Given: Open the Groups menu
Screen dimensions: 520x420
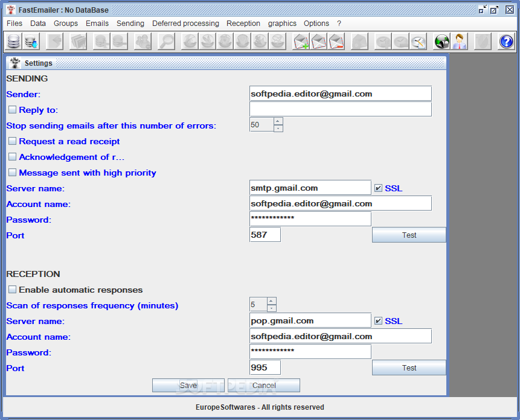Looking at the screenshot, I should tap(66, 24).
